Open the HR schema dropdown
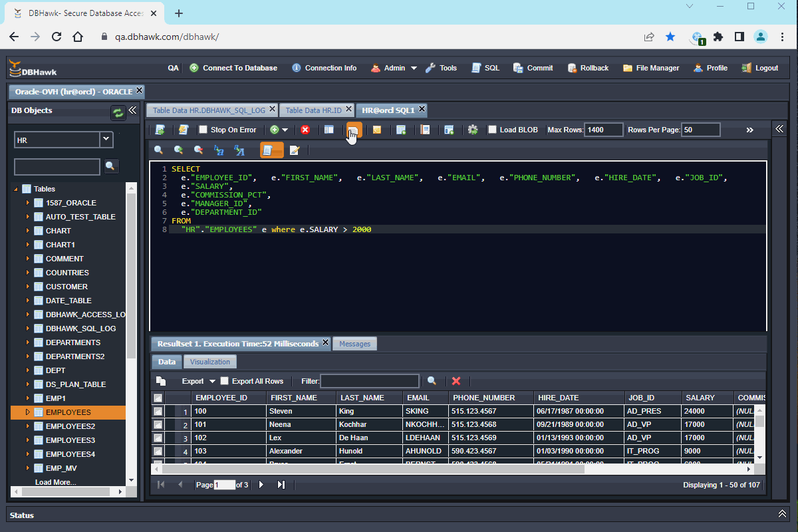The height and width of the screenshot is (532, 798). click(x=106, y=140)
